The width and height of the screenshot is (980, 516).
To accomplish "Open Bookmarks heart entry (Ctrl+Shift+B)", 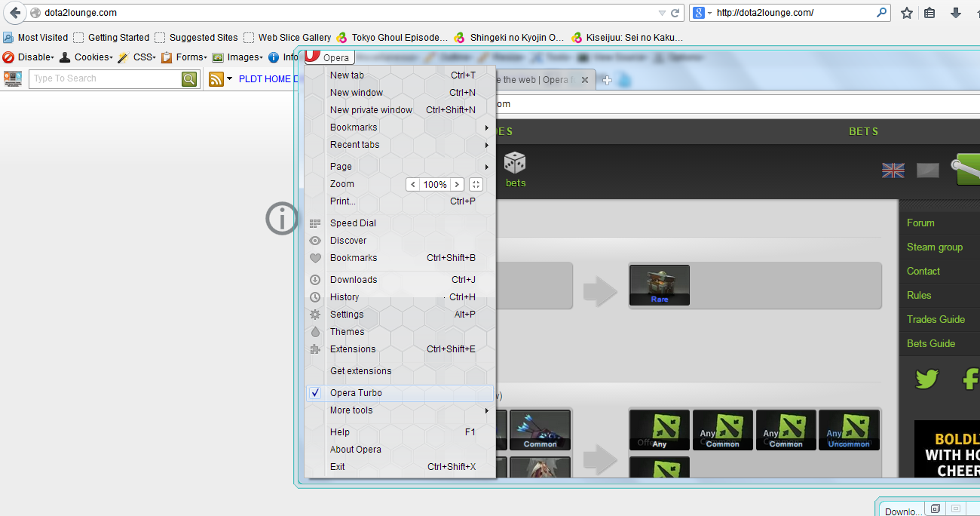I will 400,258.
